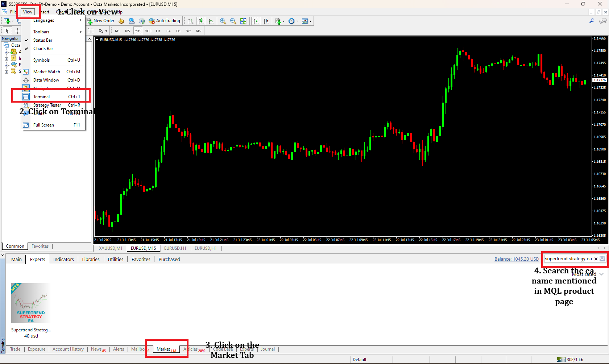This screenshot has width=609, height=364.
Task: Select the MN timeframe
Action: click(199, 31)
